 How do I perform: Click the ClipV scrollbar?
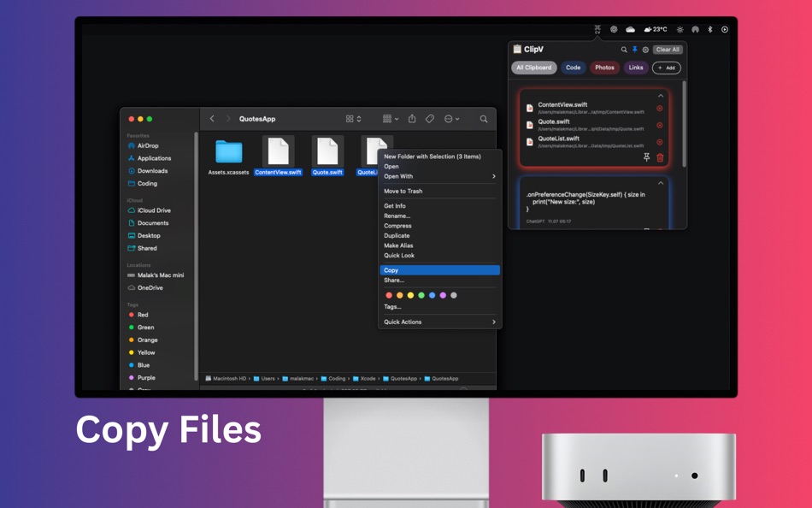(x=684, y=124)
